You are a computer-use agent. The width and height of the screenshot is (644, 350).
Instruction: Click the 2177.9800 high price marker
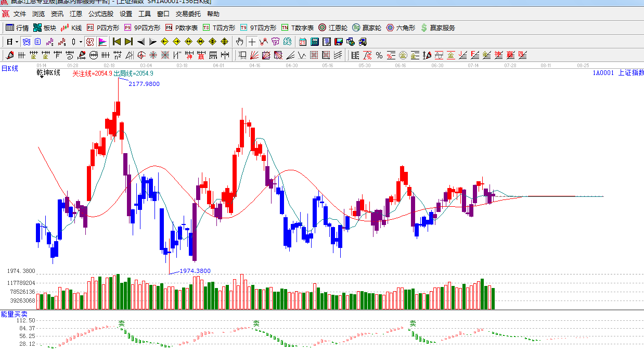click(144, 84)
